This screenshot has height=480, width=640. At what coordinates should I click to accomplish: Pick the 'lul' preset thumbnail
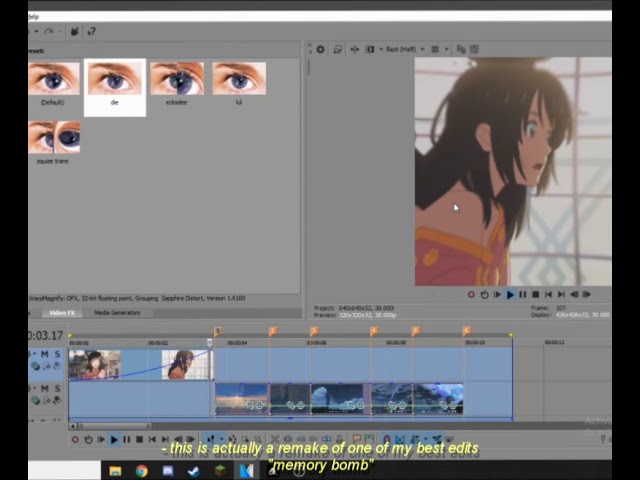[239, 79]
